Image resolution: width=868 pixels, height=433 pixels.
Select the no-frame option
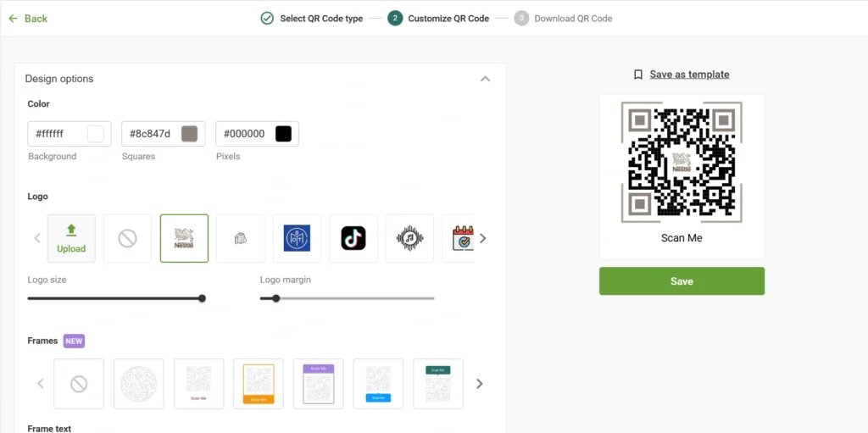[x=79, y=384]
